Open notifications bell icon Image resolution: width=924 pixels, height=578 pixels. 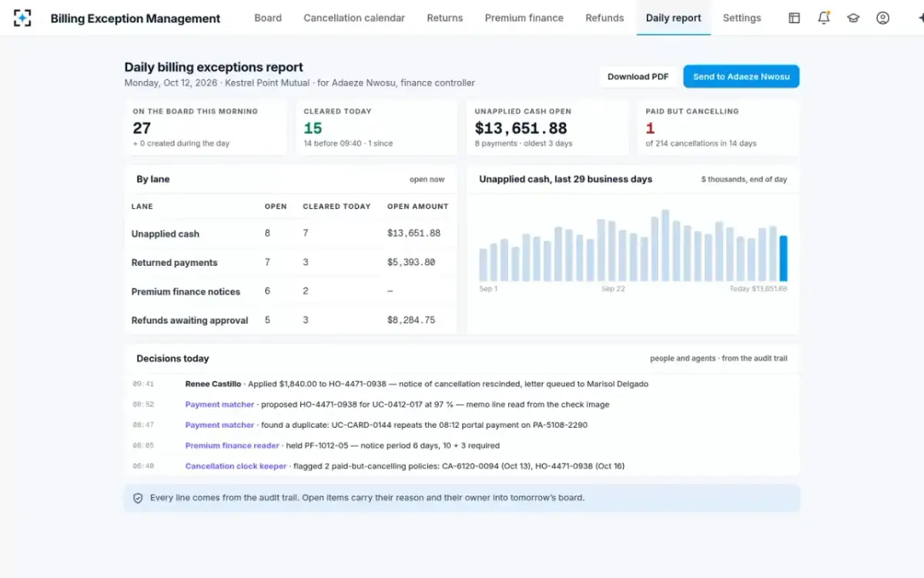point(824,18)
